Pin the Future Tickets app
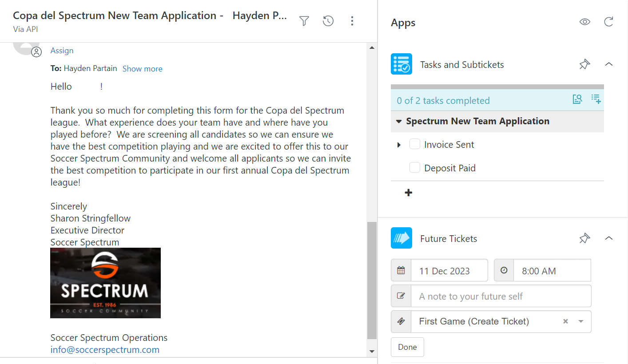Viewport: 628px width, 364px height. click(x=585, y=238)
